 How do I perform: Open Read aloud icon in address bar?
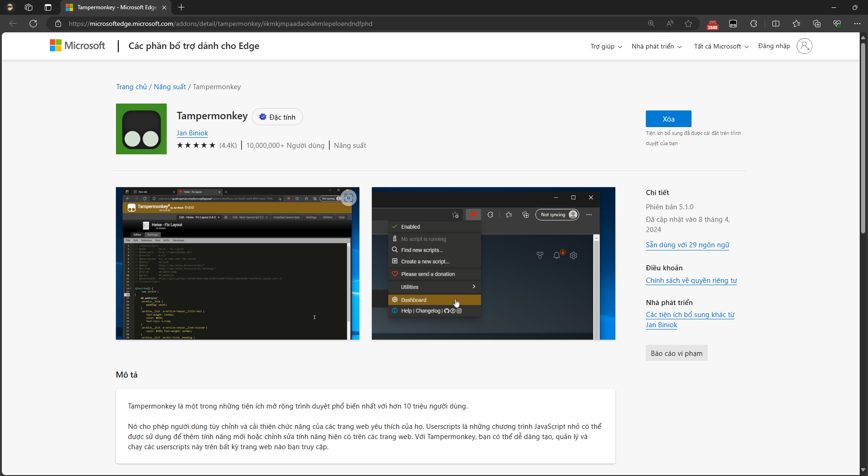(670, 24)
